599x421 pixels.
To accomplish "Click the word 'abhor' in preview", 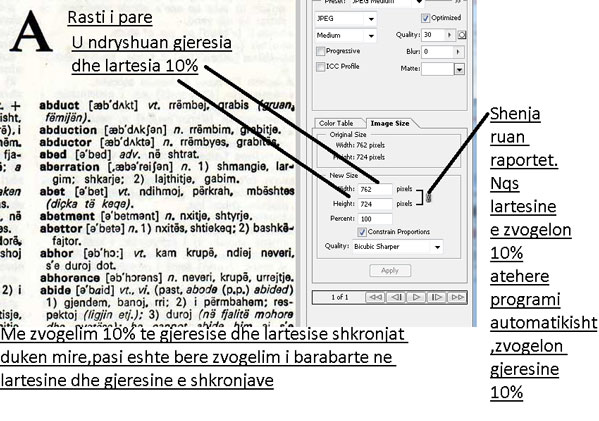I will [x=57, y=253].
